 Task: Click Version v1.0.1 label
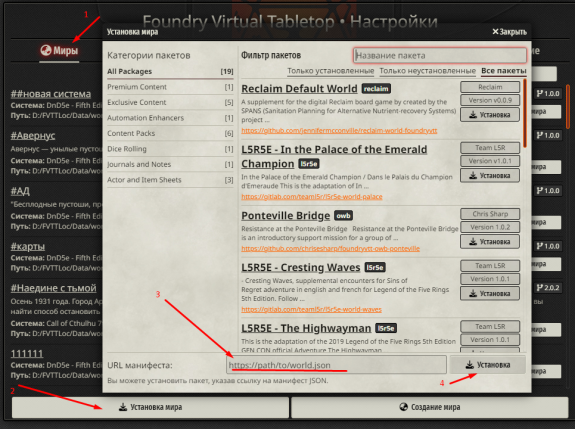tap(490, 161)
